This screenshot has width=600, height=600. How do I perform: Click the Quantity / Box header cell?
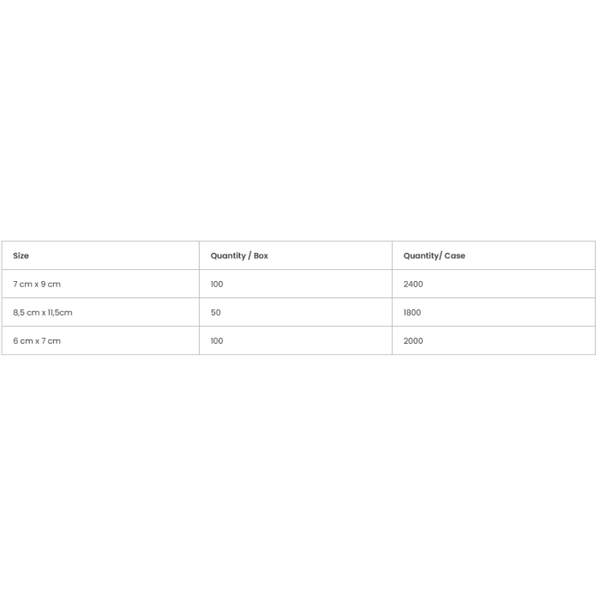295,256
